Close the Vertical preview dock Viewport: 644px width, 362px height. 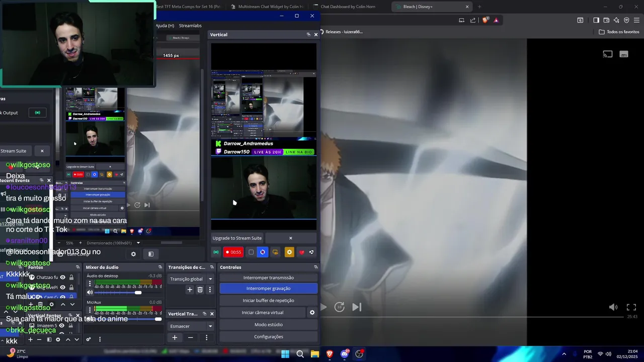tap(316, 35)
